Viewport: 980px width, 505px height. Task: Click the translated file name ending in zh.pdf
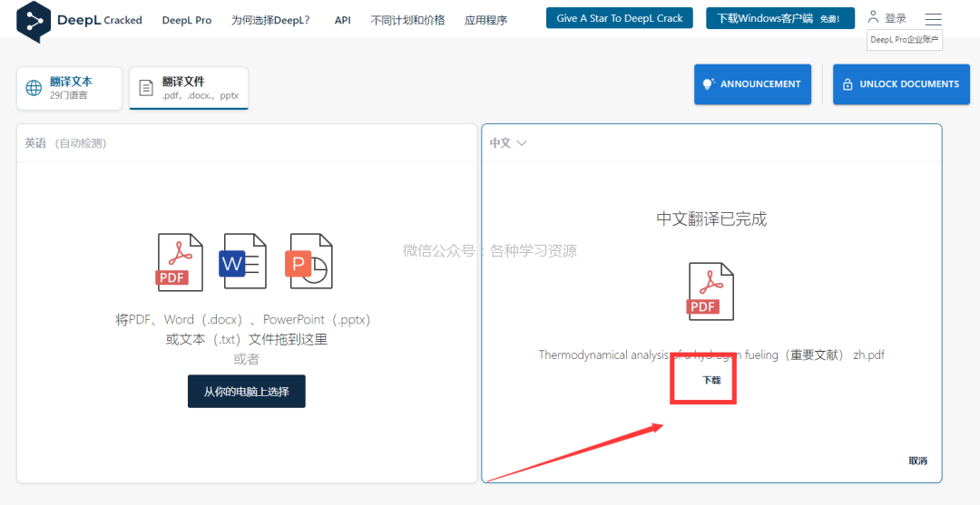coord(711,354)
